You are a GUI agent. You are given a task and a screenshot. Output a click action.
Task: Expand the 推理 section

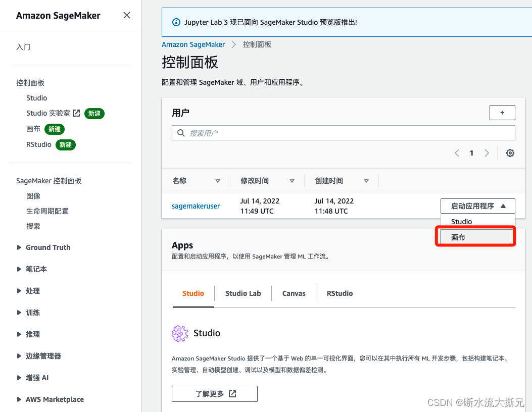19,334
